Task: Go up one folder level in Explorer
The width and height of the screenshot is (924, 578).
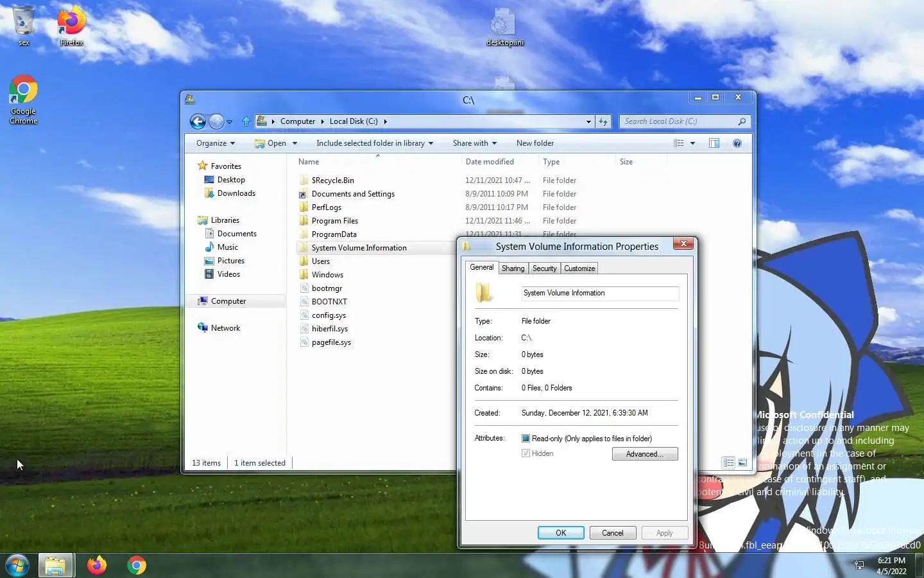Action: [246, 121]
